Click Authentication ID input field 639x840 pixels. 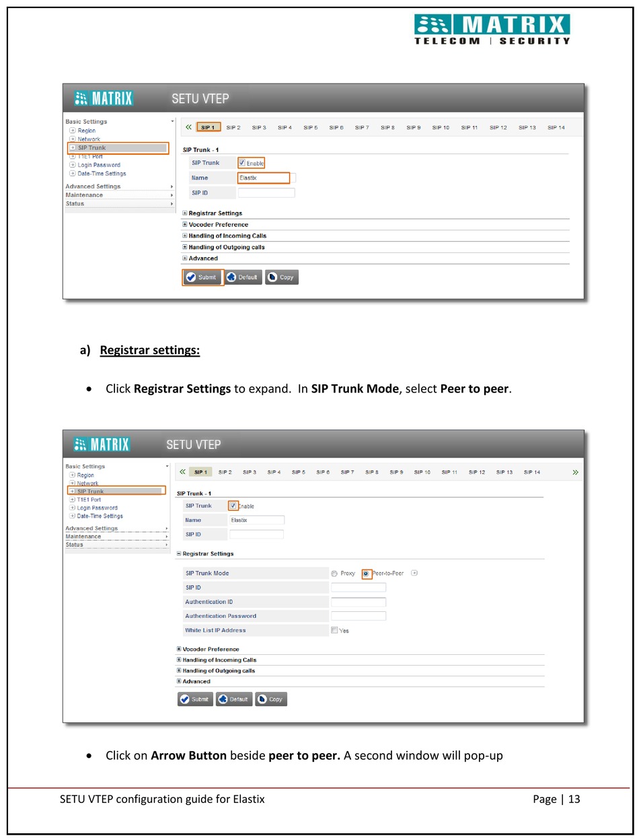tap(359, 602)
